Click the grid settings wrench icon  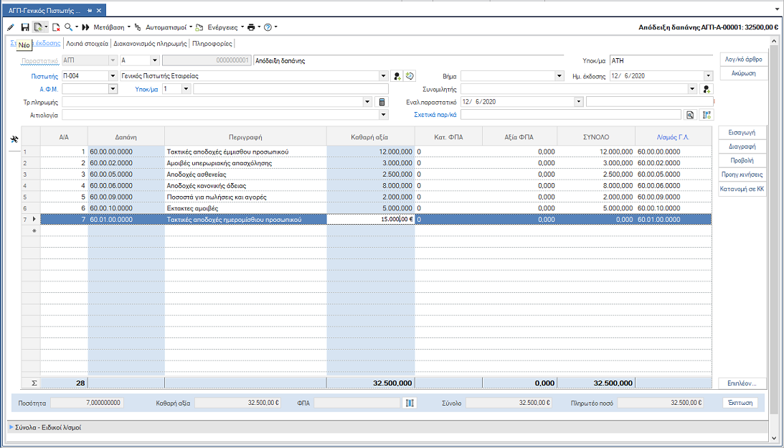pyautogui.click(x=14, y=139)
